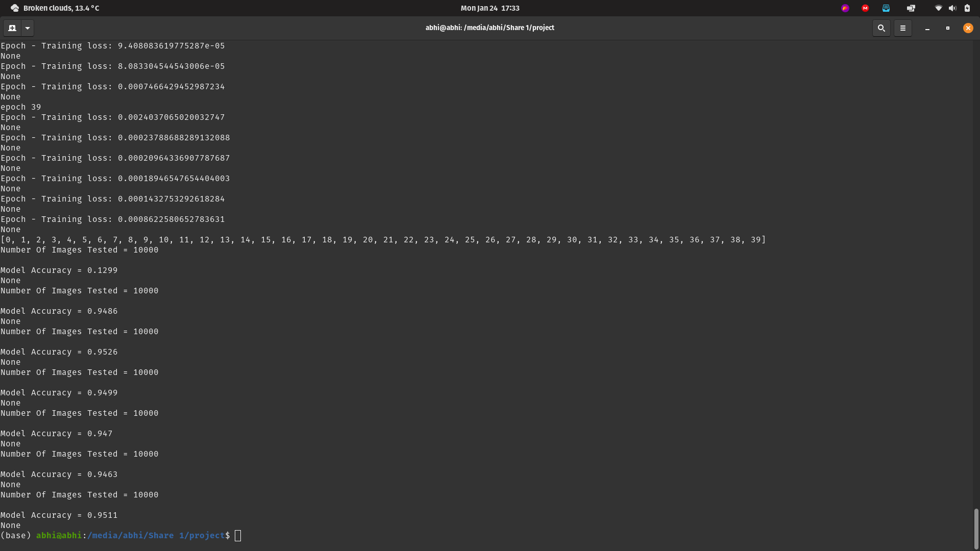This screenshot has width=980, height=551.
Task: Open the weather indicator Broken clouds
Action: click(x=61, y=8)
